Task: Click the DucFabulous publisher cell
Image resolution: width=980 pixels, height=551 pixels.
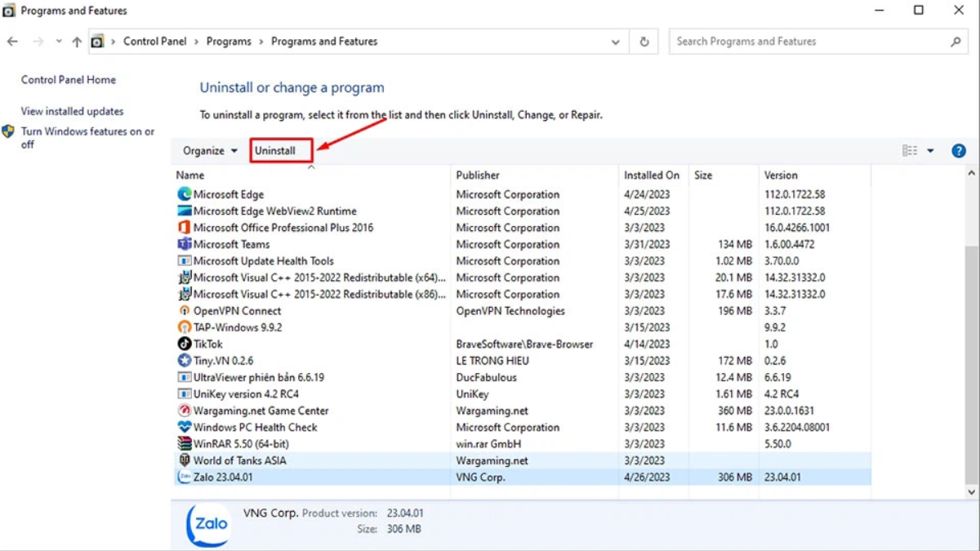Action: [x=487, y=377]
